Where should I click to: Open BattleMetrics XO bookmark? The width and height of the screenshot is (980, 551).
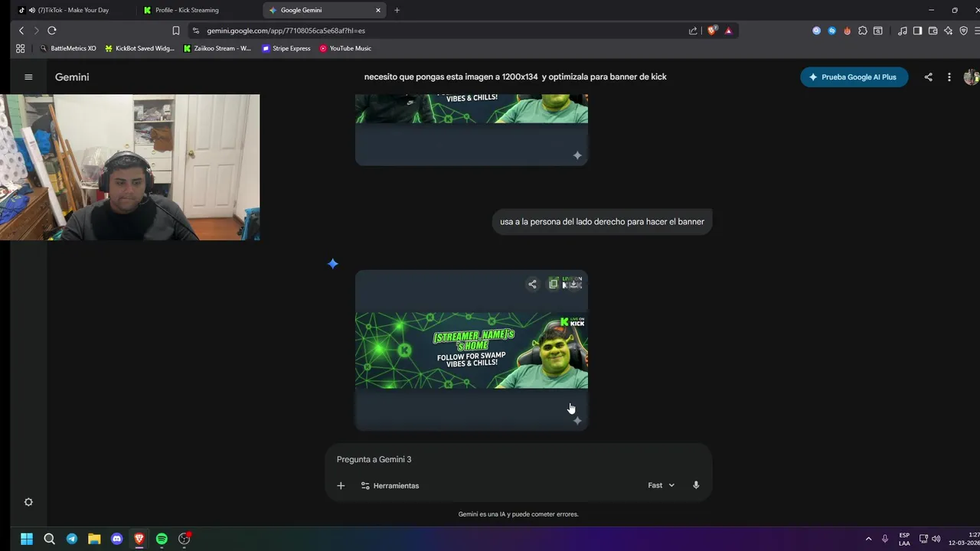[68, 48]
